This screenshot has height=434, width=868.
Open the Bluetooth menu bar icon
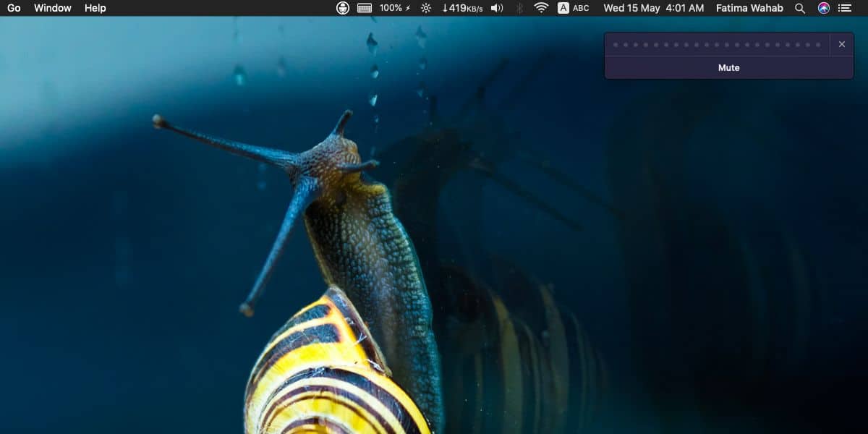pos(519,8)
